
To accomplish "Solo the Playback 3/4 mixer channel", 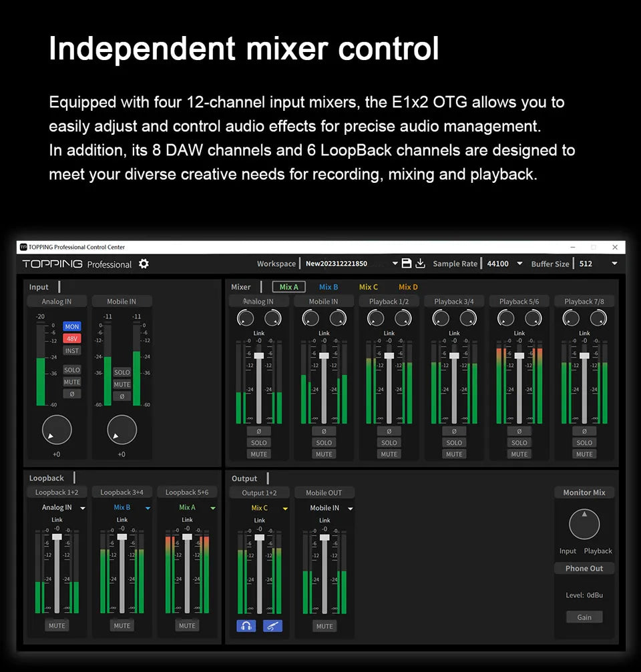I will click(454, 442).
